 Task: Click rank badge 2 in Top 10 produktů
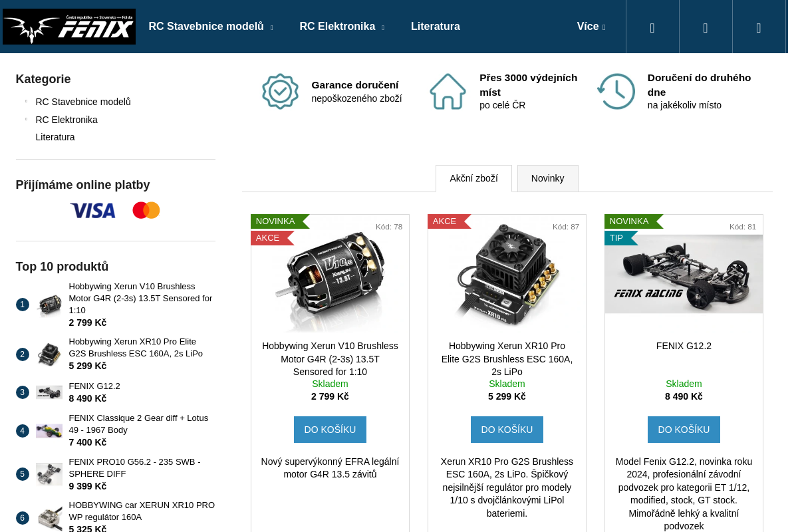[x=23, y=354]
